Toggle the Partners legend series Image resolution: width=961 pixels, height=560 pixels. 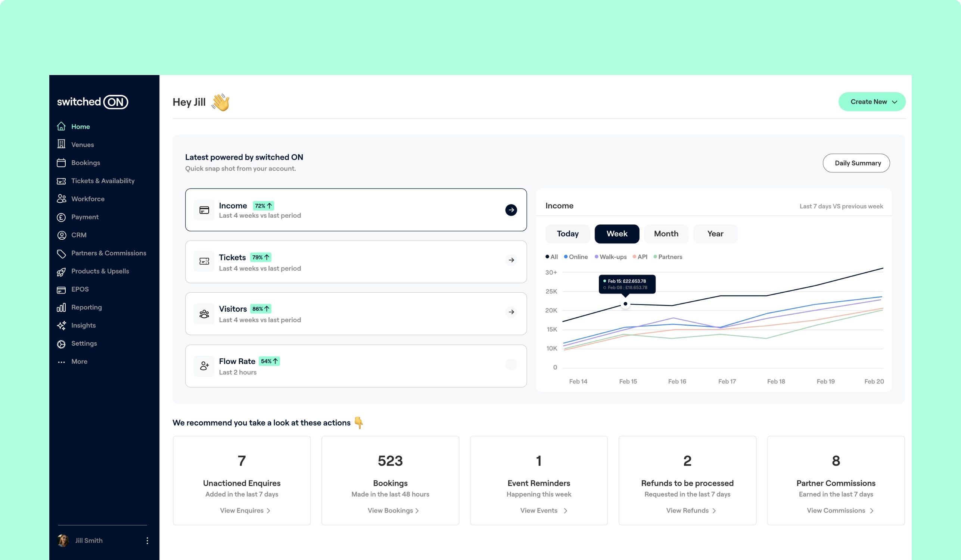click(668, 256)
